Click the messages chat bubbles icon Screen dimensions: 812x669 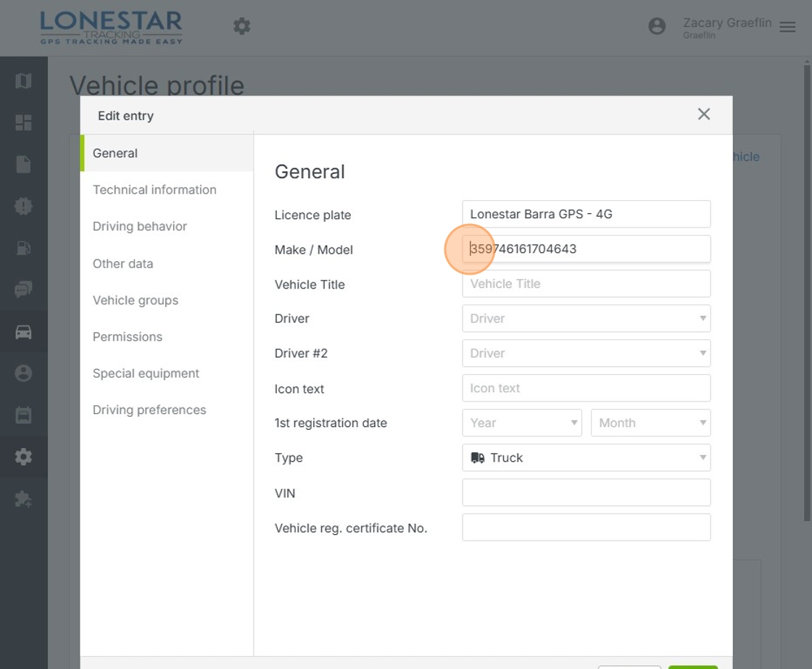[x=23, y=290]
